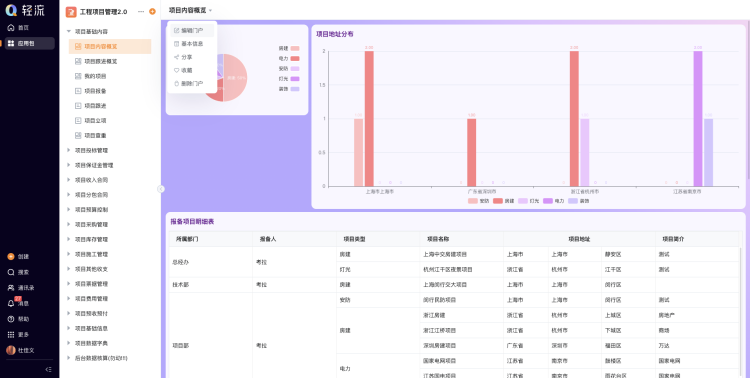Click the share icon of 分享
This screenshot has width=750, height=378.
coord(176,57)
